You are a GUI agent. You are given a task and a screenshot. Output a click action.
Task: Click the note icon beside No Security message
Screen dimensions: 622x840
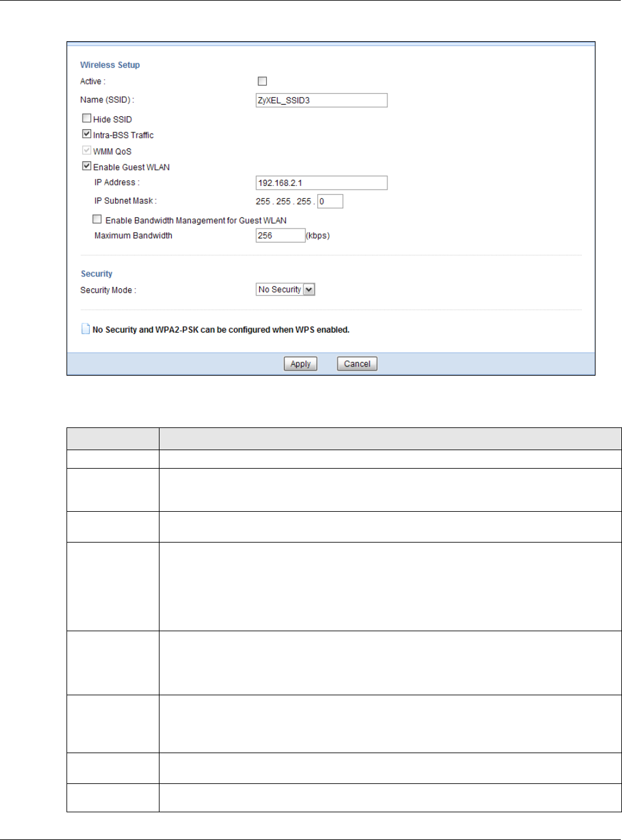point(86,329)
